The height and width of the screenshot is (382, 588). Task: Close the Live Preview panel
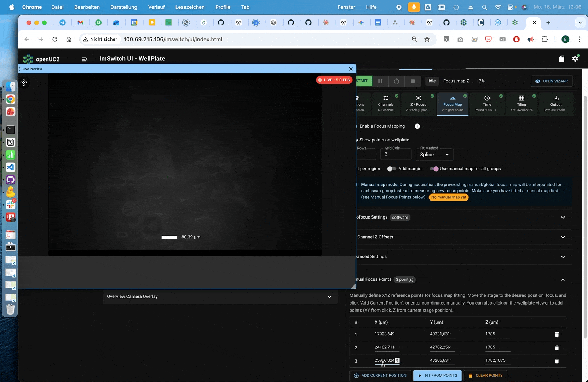351,69
